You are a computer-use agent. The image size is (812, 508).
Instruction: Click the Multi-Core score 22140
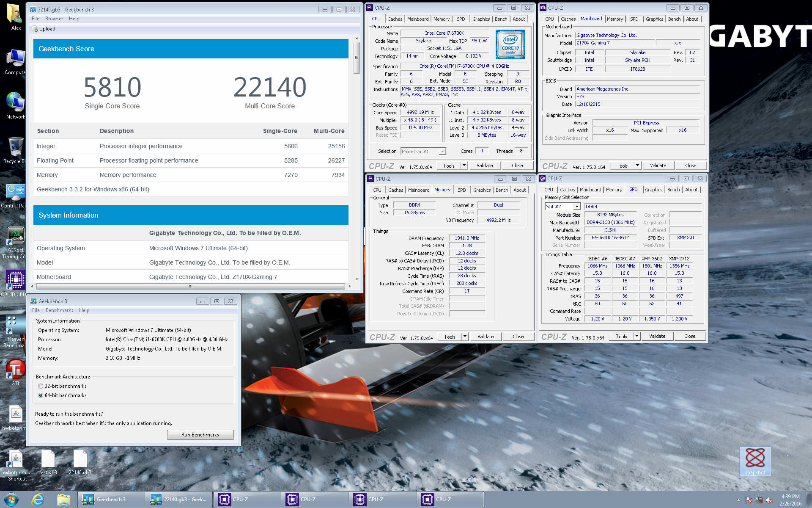pyautogui.click(x=270, y=87)
